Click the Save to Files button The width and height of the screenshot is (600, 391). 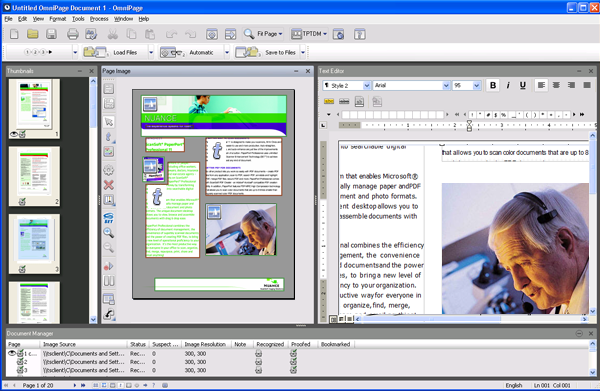[267, 52]
